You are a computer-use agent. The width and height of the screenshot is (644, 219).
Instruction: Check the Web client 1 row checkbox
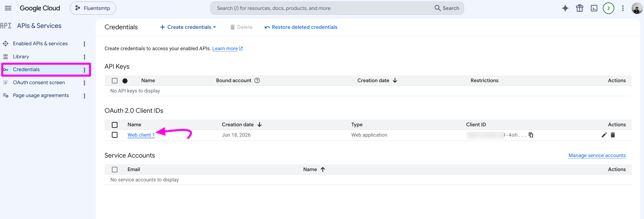[115, 135]
